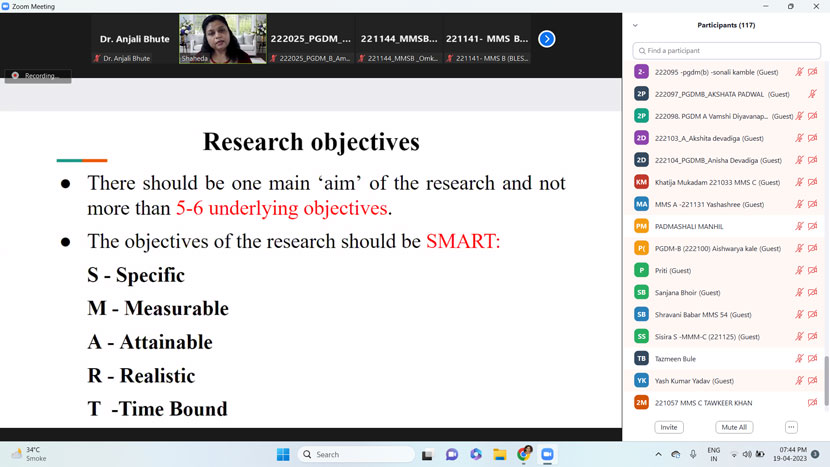Click Khatija Mukadam's camera-off icon
Image resolution: width=830 pixels, height=467 pixels.
pyautogui.click(x=813, y=182)
